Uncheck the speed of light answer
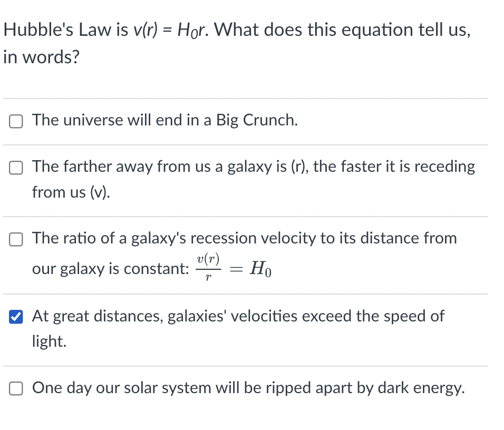The image size is (504, 430). (16, 317)
